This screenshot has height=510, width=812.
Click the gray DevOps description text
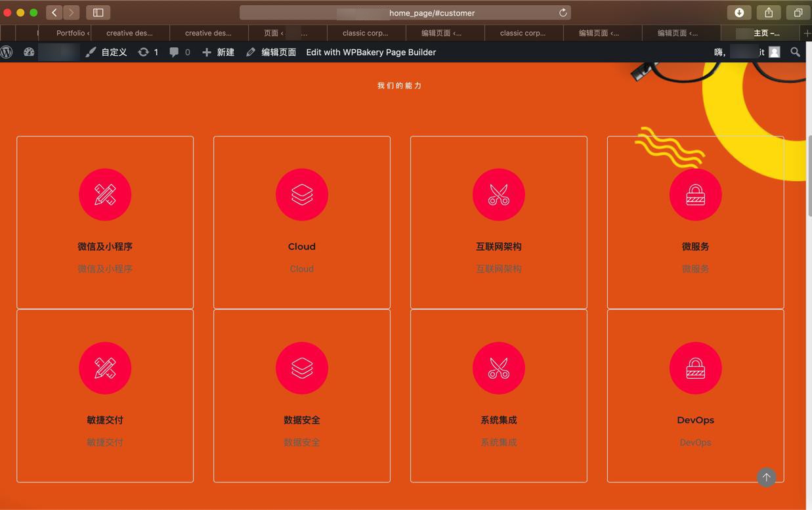point(696,442)
